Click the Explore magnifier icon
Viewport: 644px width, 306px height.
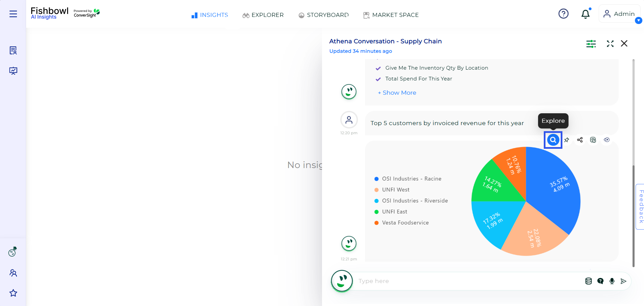click(553, 140)
